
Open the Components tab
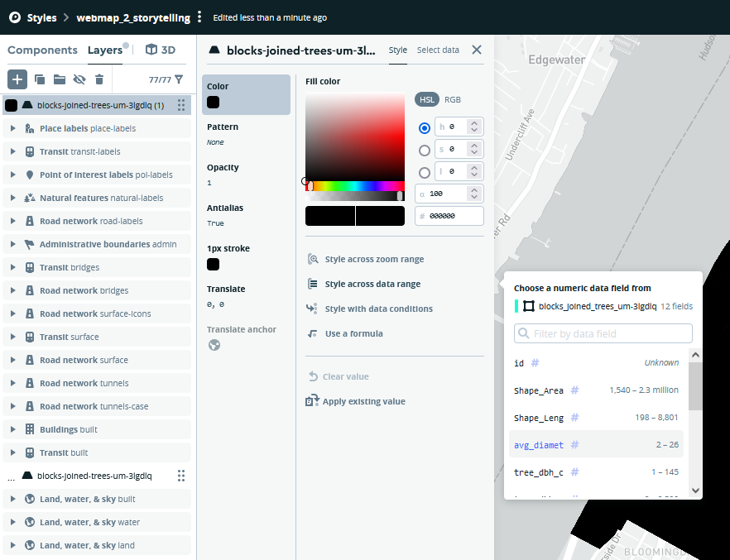pos(42,50)
